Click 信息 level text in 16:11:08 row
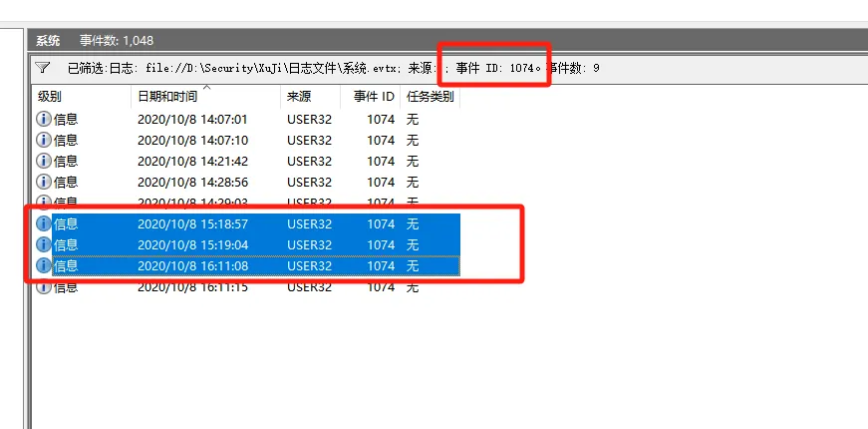Viewport: 868px width, 429px height. pyautogui.click(x=66, y=266)
